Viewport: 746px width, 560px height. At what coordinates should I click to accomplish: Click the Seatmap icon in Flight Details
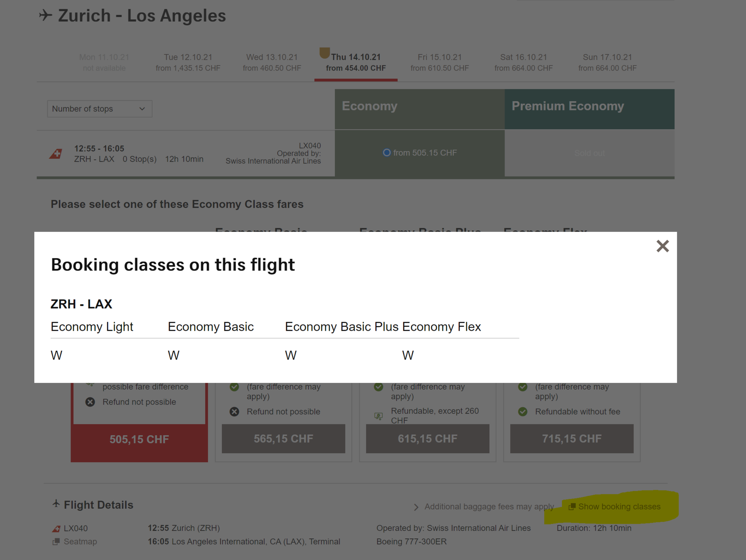click(x=56, y=542)
